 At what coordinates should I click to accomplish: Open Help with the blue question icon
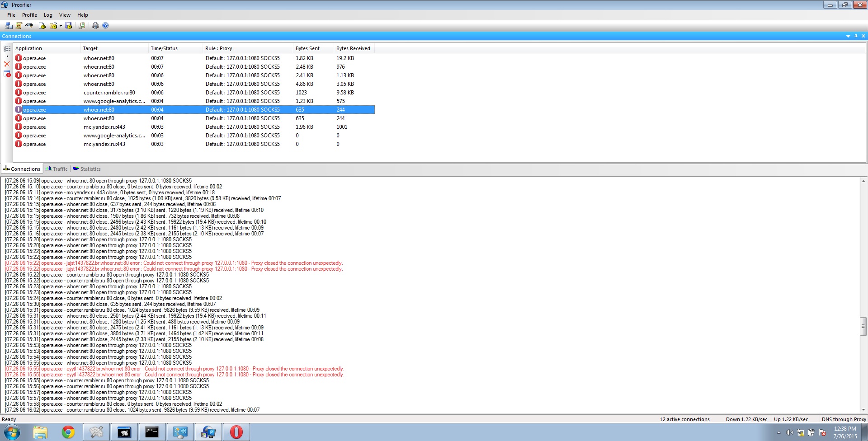coord(105,26)
